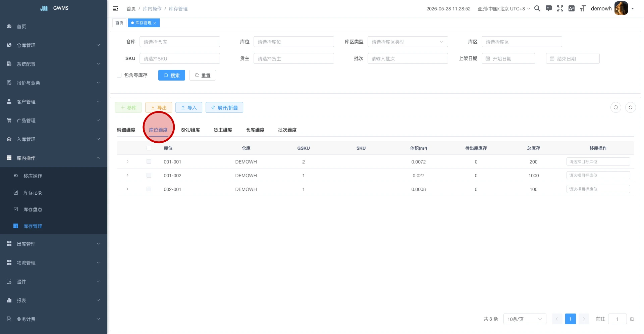
Task: Switch to 仓库维度 tab
Action: (x=255, y=130)
